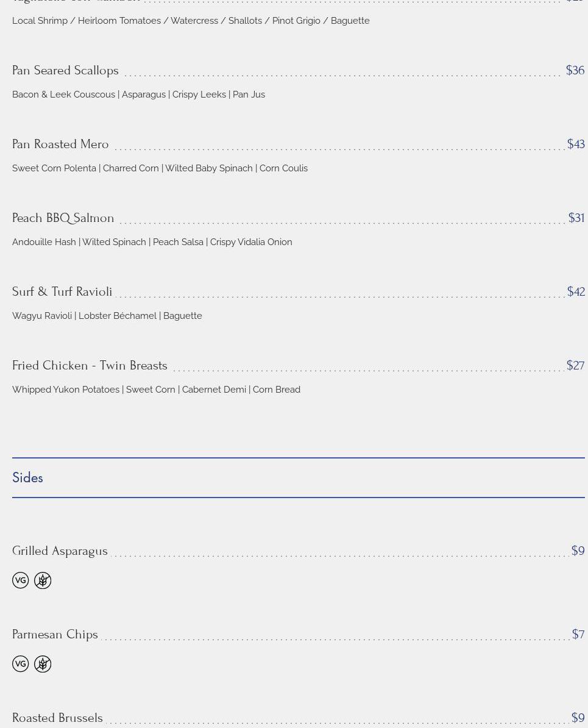Select the $7 Parmesan Chips price
588x728 pixels.
(578, 635)
